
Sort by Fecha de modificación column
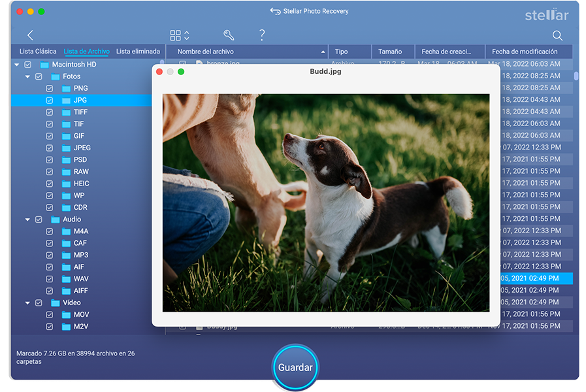pos(529,52)
